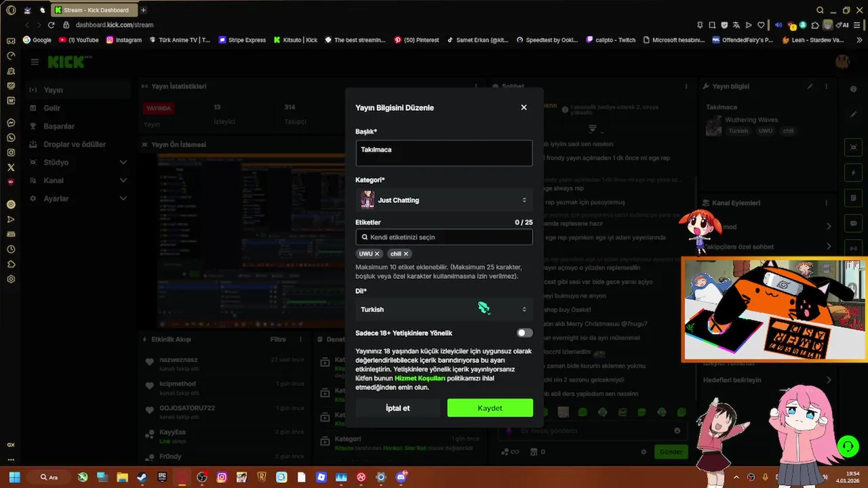Click the extensions puzzle icon
Screen dimensions: 868x488
coord(815,25)
